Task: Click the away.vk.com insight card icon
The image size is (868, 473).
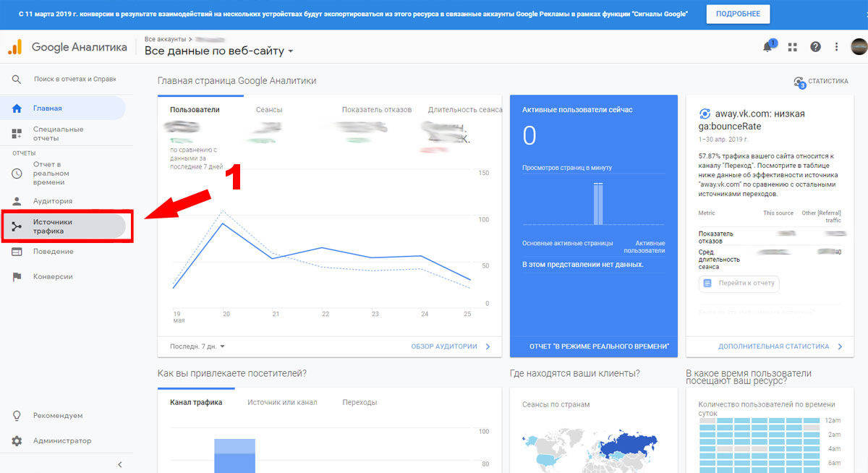Action: pos(705,114)
